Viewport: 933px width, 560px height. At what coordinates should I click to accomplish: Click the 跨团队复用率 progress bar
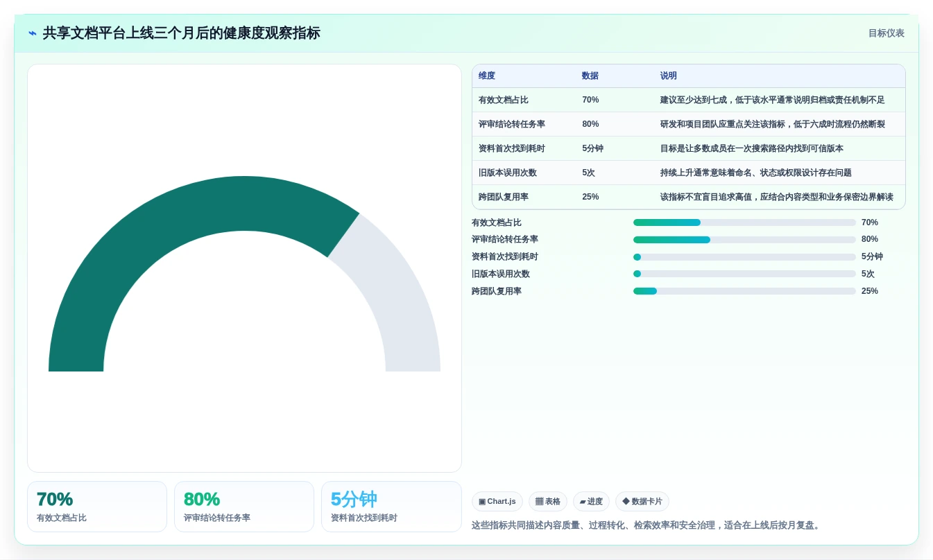[744, 291]
